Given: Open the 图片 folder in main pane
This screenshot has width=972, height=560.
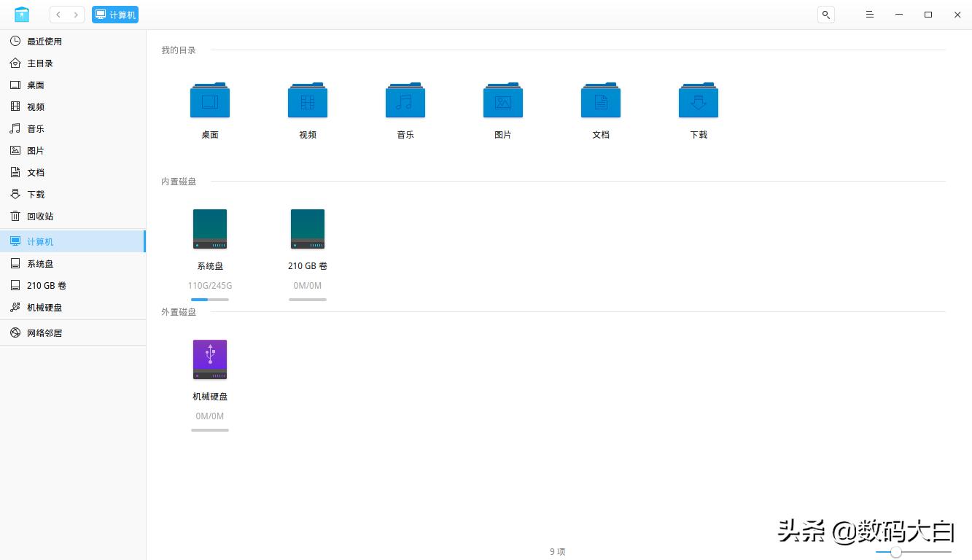Looking at the screenshot, I should (x=503, y=101).
